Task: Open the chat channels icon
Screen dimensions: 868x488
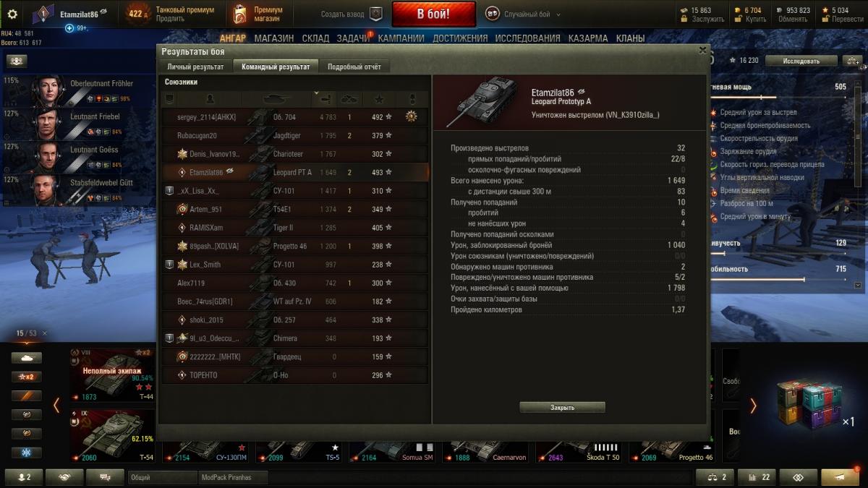Action: (x=106, y=477)
